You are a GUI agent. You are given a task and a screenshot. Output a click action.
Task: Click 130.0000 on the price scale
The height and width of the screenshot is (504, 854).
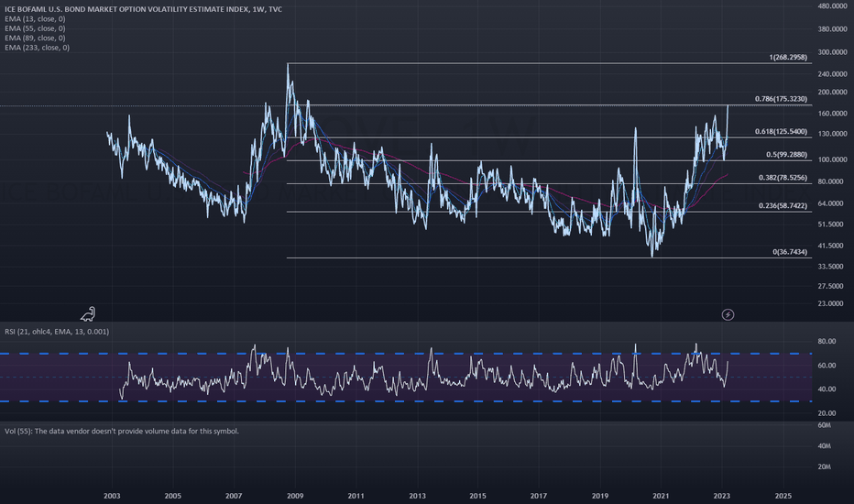point(832,134)
